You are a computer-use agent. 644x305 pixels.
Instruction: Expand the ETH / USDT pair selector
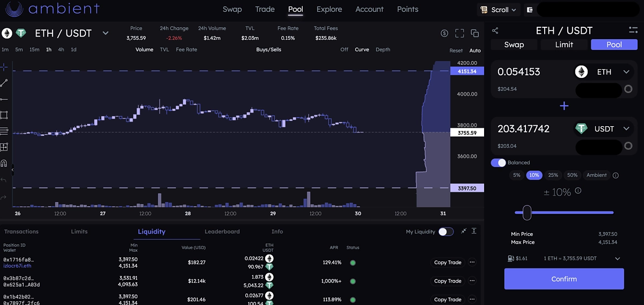tap(106, 33)
